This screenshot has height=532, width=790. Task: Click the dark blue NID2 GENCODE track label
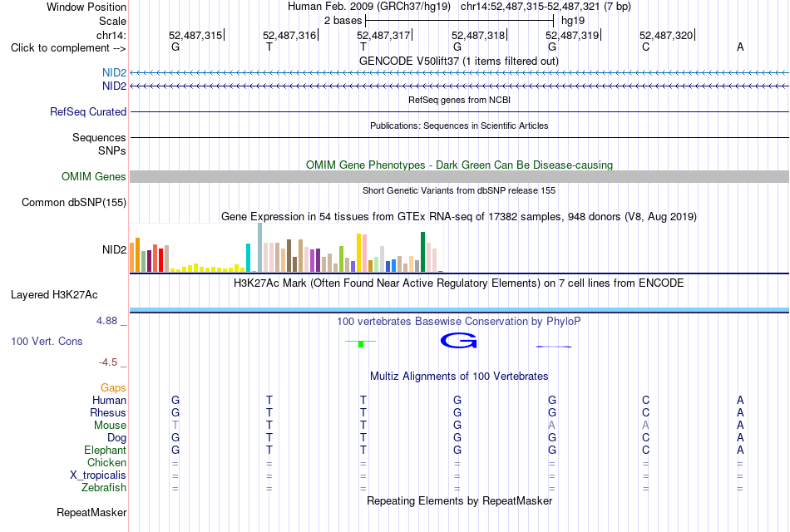click(x=114, y=86)
